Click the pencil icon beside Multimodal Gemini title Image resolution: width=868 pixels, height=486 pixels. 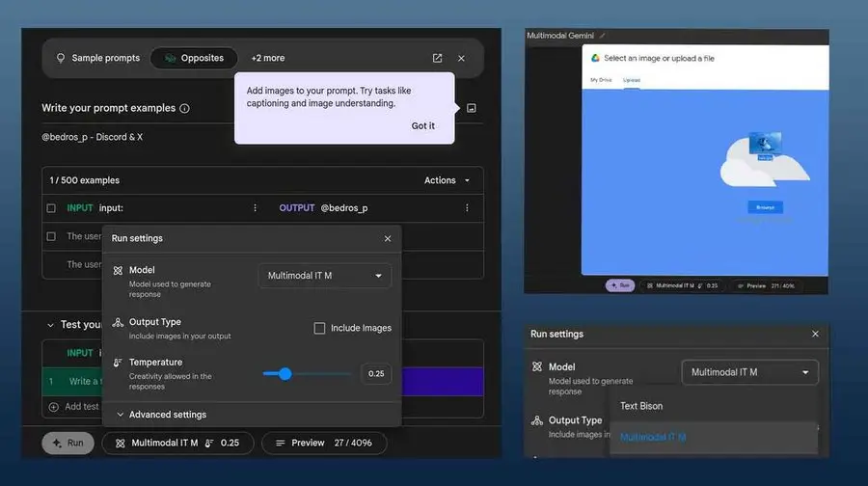click(x=602, y=36)
